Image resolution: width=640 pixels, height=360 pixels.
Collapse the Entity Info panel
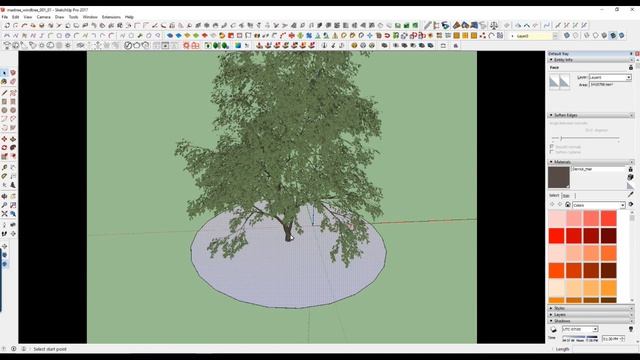551,60
